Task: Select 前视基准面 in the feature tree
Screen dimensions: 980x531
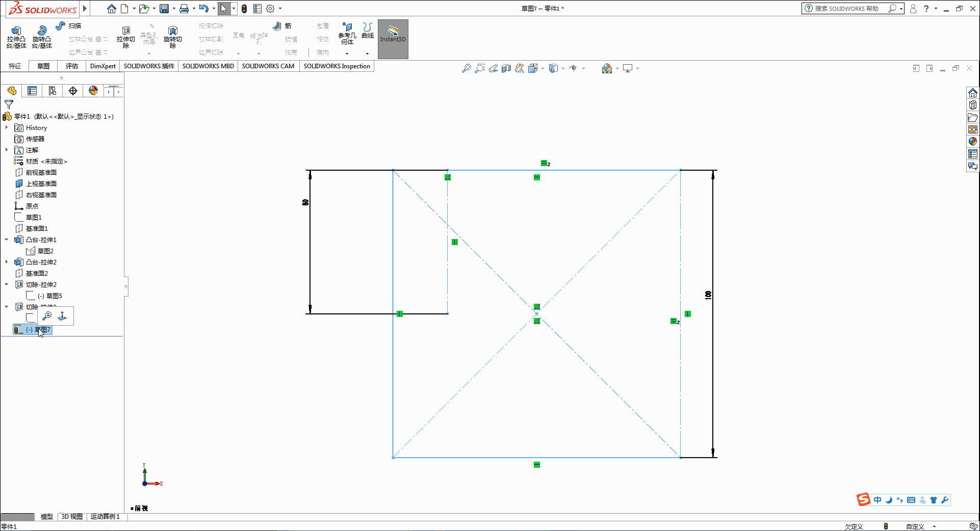Action: (x=41, y=172)
